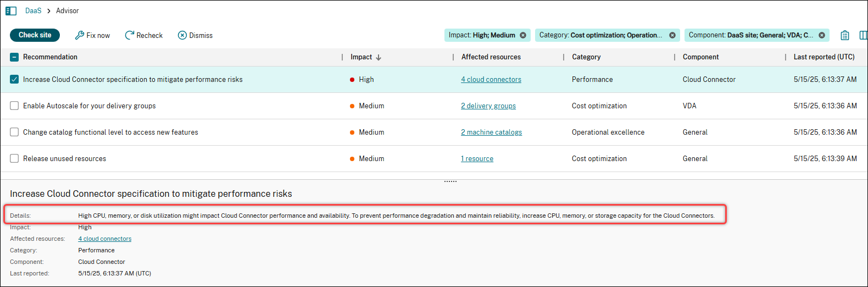Image resolution: width=868 pixels, height=287 pixels.
Task: Click the Check site button
Action: pyautogui.click(x=35, y=35)
